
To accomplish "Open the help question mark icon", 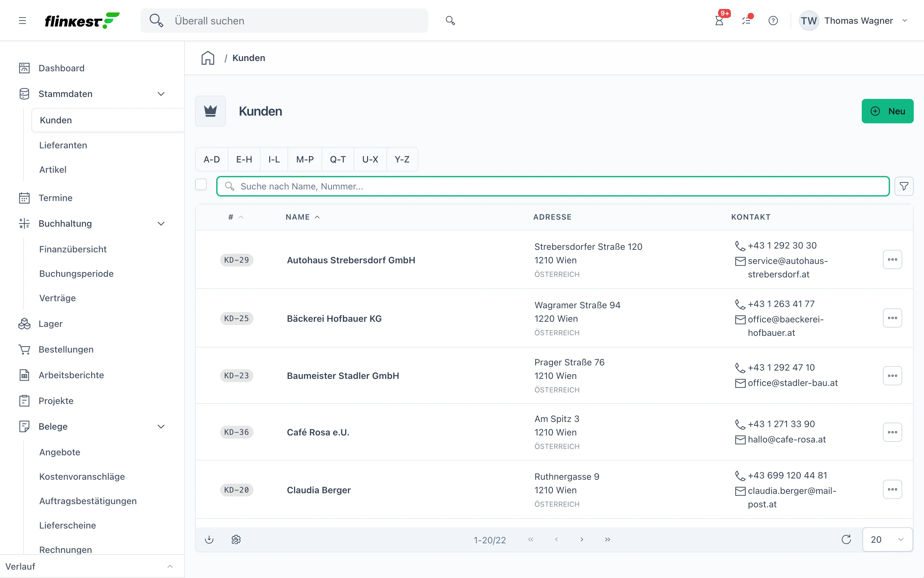I will click(773, 21).
